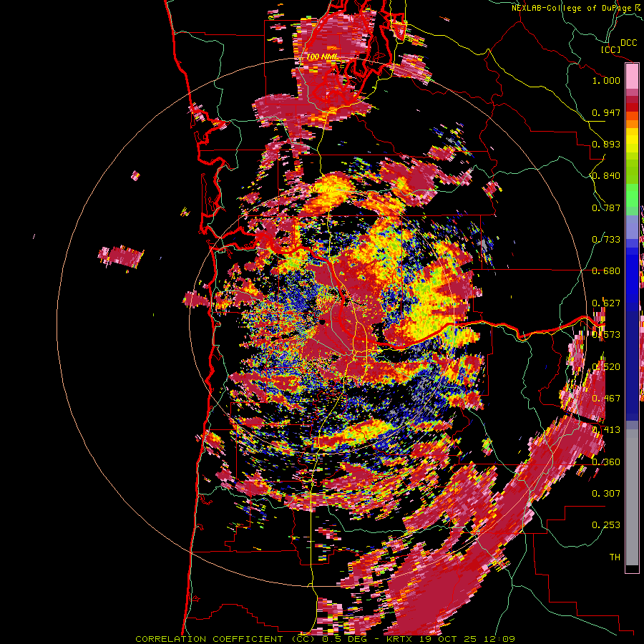
Task: Click the 0.360 scale value
Action: [606, 462]
